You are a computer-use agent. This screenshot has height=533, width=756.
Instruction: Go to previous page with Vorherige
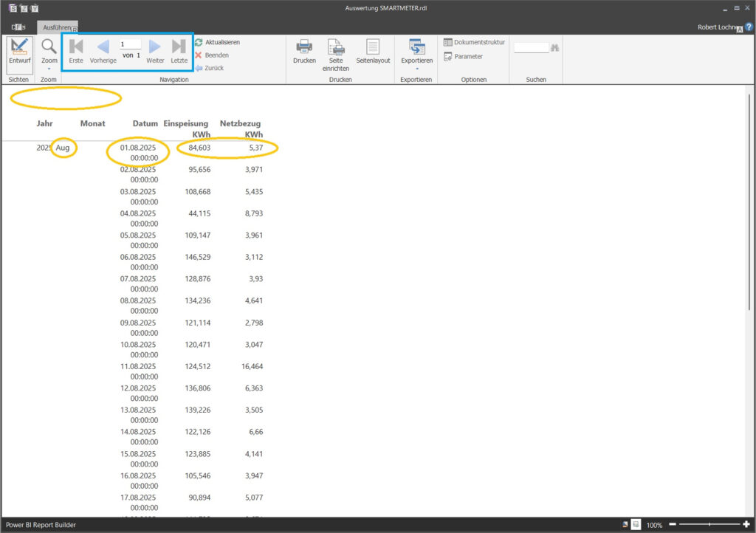103,51
